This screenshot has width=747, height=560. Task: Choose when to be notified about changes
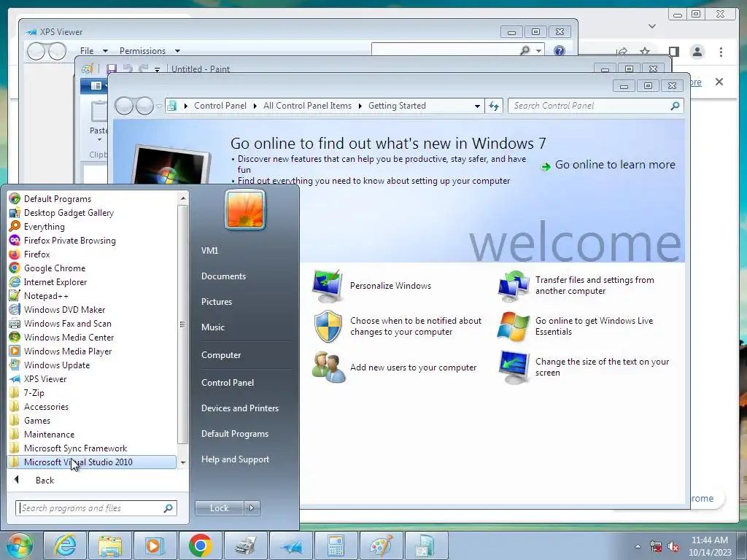pos(415,326)
